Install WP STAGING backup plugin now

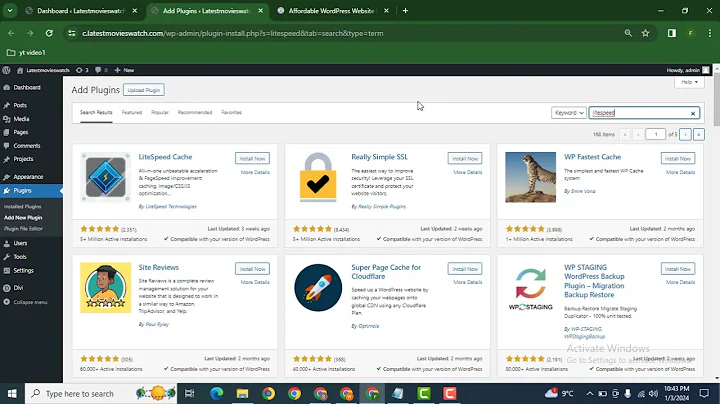pos(678,269)
